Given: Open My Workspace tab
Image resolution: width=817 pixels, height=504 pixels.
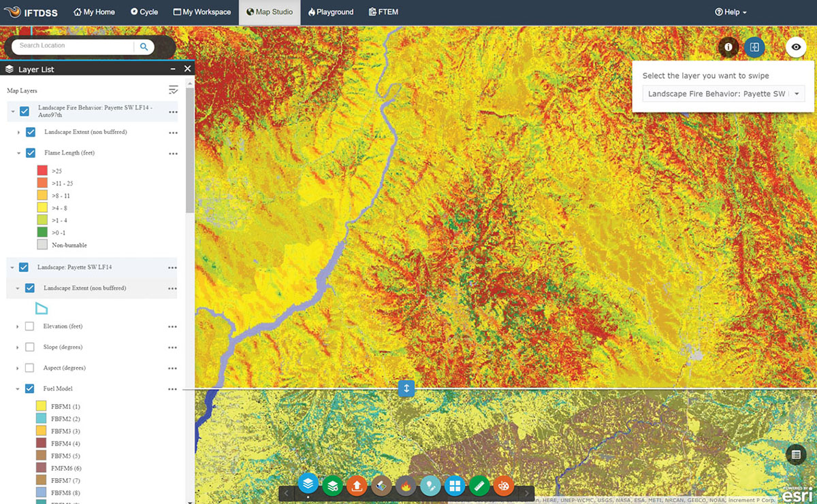Looking at the screenshot, I should point(202,12).
